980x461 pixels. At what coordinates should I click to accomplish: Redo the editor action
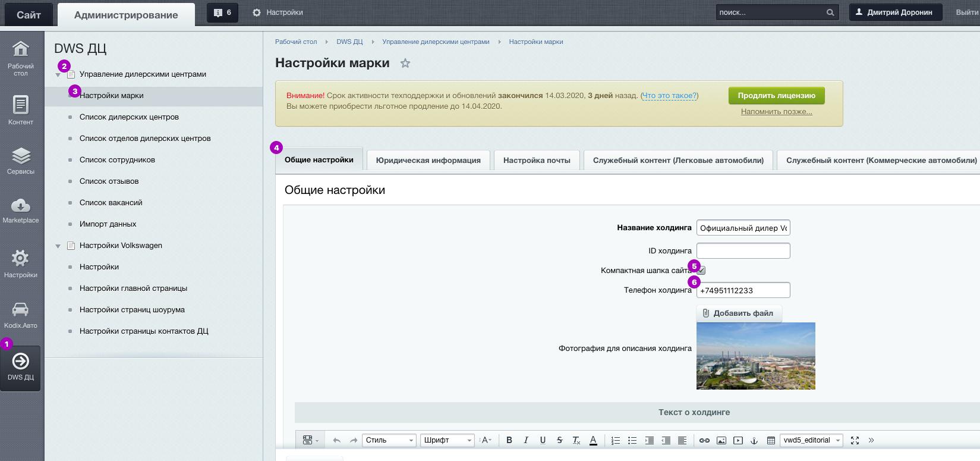354,440
